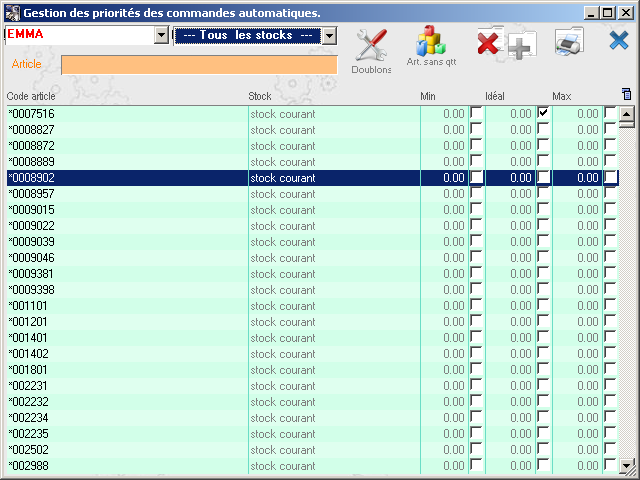
Task: Expand the EMMA dropdown list
Action: 162,35
